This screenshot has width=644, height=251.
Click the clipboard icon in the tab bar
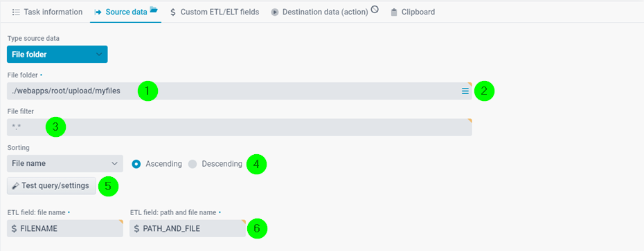pos(394,12)
